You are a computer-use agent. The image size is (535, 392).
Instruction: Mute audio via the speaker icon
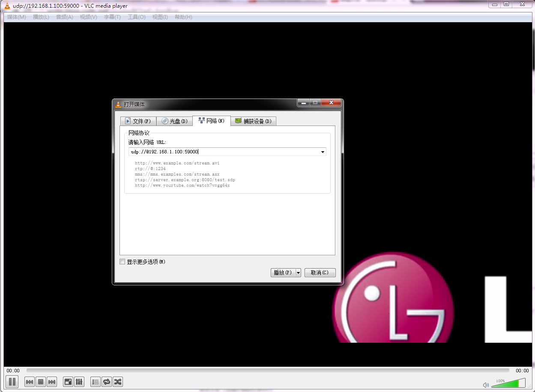(486, 385)
